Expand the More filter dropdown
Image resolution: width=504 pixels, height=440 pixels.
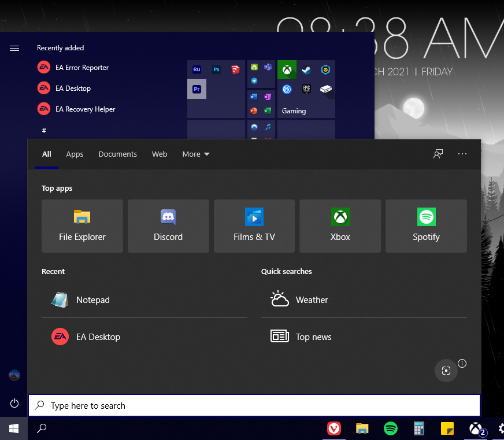[x=196, y=154]
